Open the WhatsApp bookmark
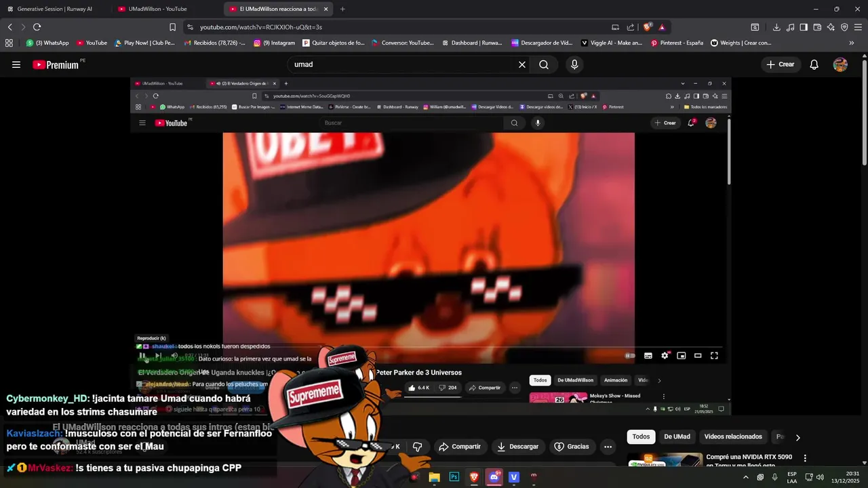 [47, 43]
